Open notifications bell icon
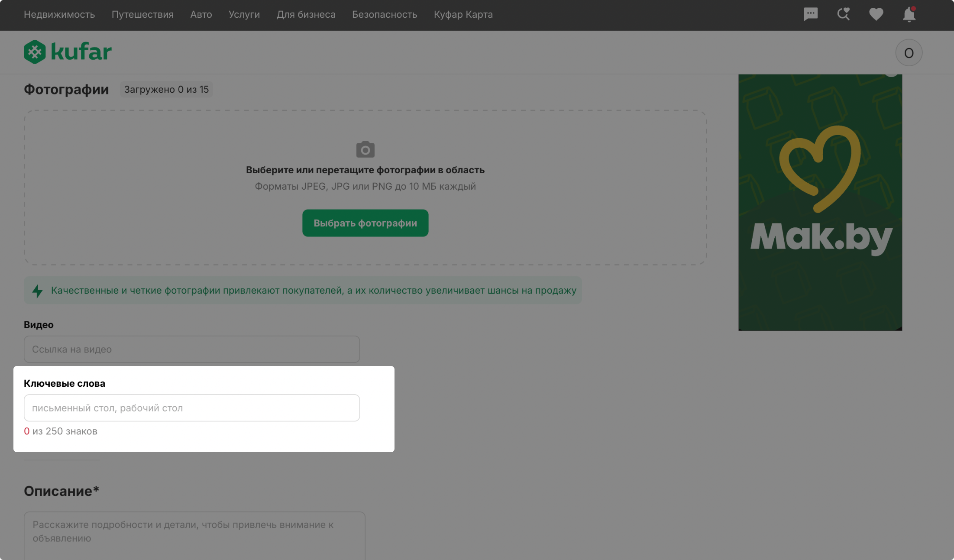 (909, 14)
